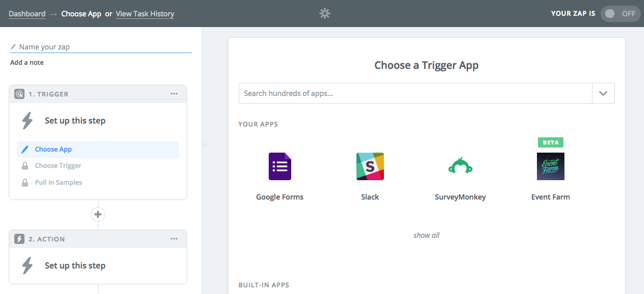Screen dimensions: 644x294
Task: Select the Event Farm app icon
Action: tap(551, 166)
